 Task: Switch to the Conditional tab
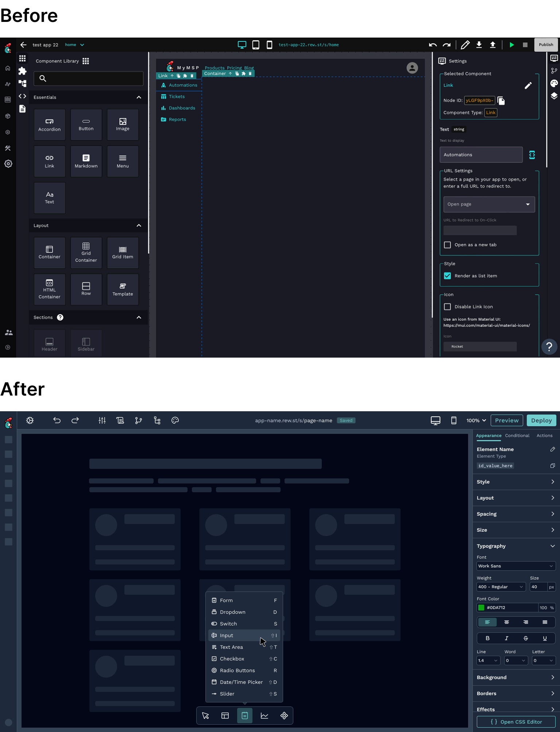(x=517, y=436)
